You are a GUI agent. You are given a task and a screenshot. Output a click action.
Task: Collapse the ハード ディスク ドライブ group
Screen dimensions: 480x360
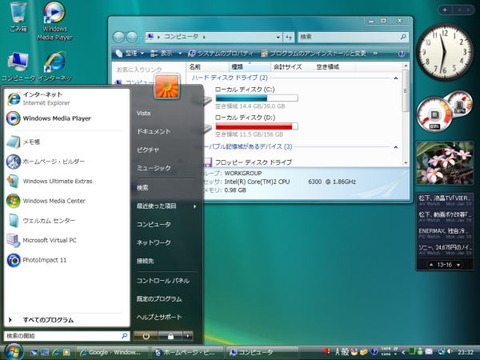[396, 78]
